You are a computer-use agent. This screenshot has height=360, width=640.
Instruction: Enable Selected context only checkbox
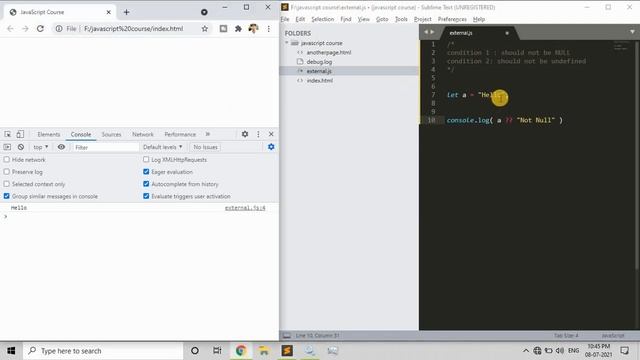click(7, 184)
